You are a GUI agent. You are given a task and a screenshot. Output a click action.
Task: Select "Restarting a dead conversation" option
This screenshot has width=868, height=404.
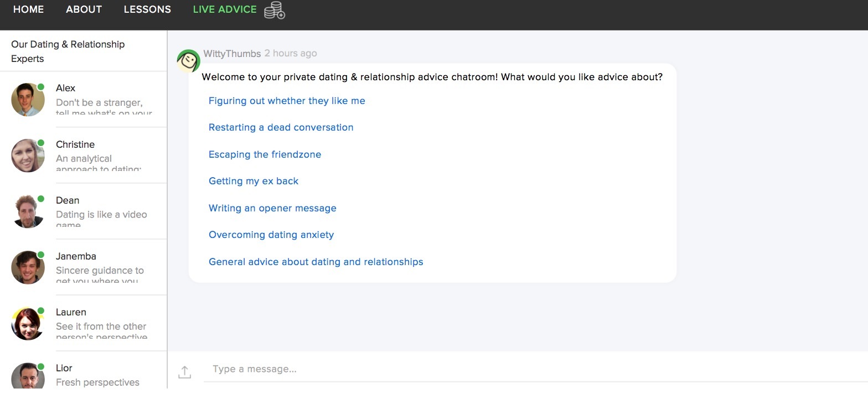(281, 127)
